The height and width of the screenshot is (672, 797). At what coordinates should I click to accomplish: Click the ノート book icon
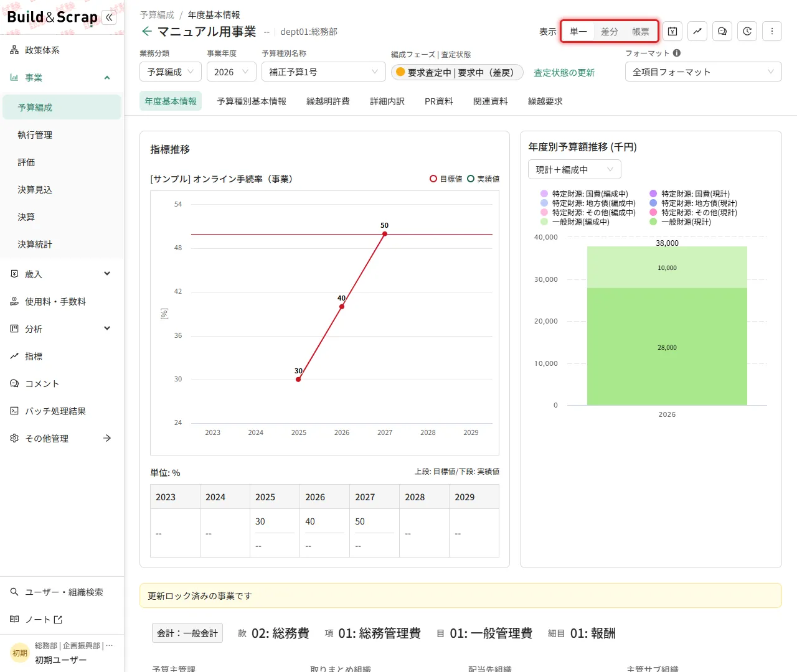(x=14, y=619)
